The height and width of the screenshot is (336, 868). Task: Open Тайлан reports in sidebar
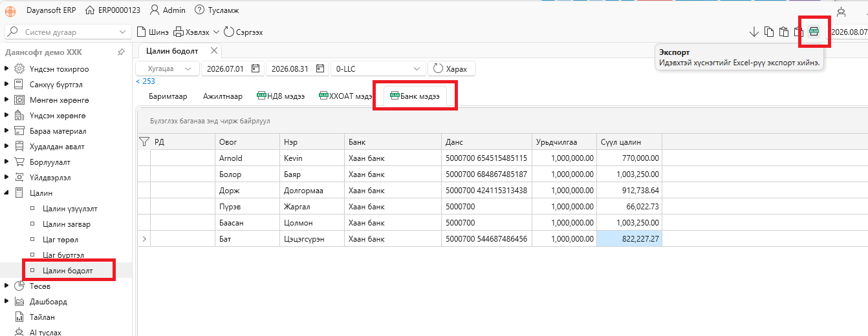[x=42, y=317]
